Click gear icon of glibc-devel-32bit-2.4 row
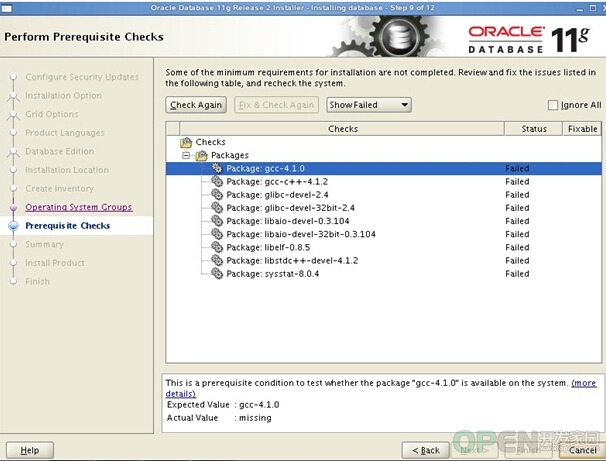 [217, 208]
